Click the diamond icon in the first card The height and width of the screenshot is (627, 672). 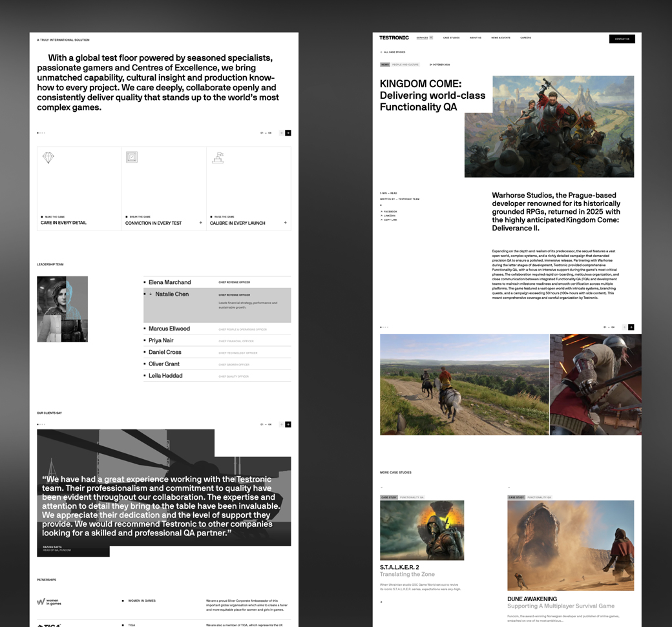point(48,158)
